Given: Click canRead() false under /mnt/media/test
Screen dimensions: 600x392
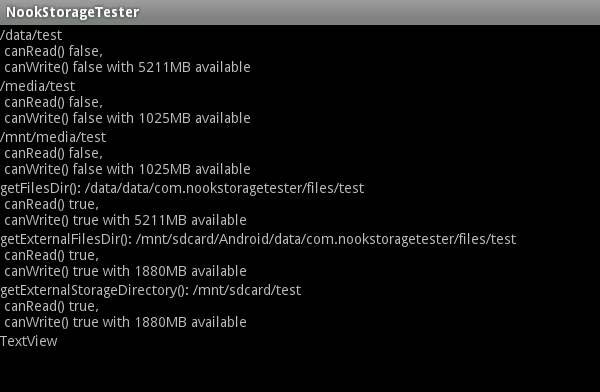Looking at the screenshot, I should [53, 153].
